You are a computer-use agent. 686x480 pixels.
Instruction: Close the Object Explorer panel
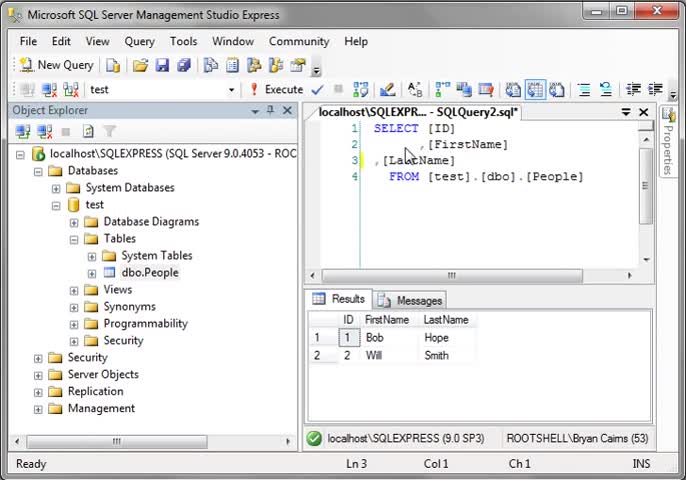pyautogui.click(x=287, y=110)
